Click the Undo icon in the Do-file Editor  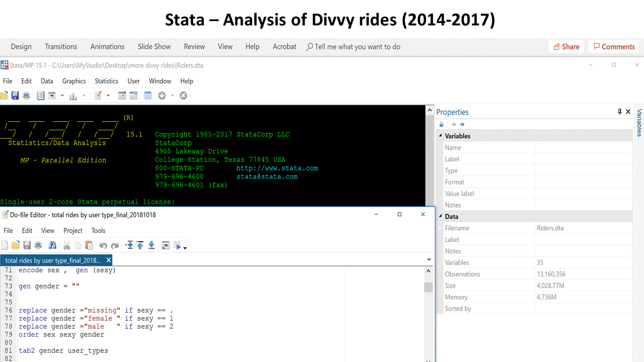point(103,245)
